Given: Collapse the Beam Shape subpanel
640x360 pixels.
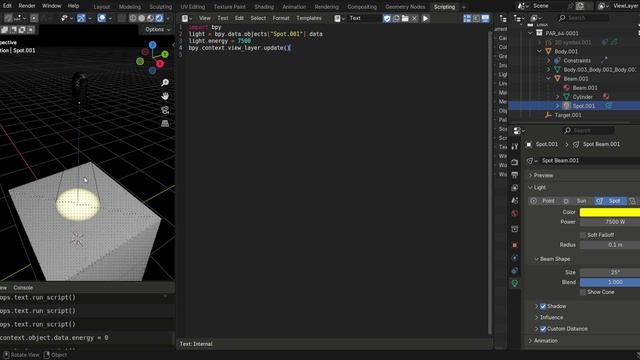Looking at the screenshot, I should [x=536, y=259].
